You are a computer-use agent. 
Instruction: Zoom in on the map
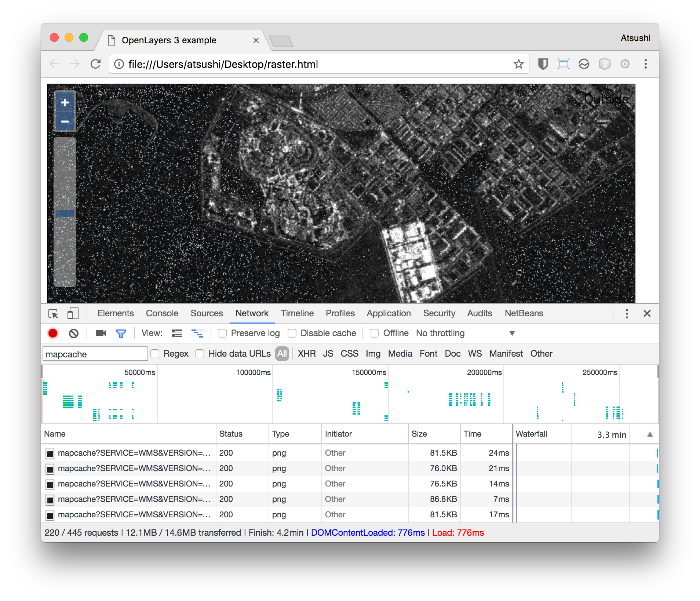[65, 102]
